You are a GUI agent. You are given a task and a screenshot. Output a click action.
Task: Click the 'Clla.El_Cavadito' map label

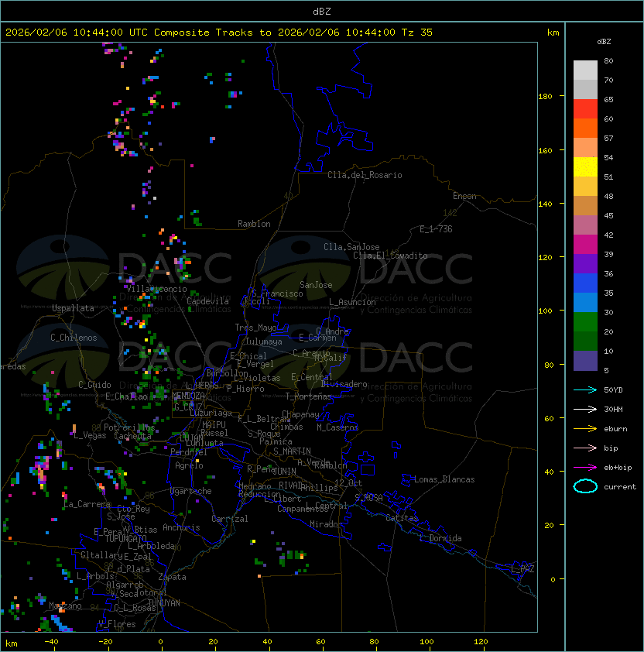tap(390, 256)
